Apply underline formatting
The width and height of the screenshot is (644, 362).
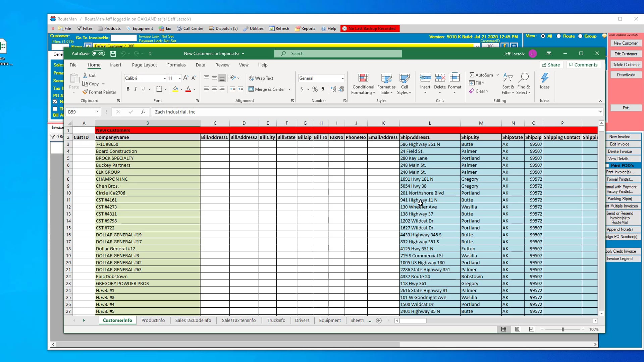click(143, 89)
